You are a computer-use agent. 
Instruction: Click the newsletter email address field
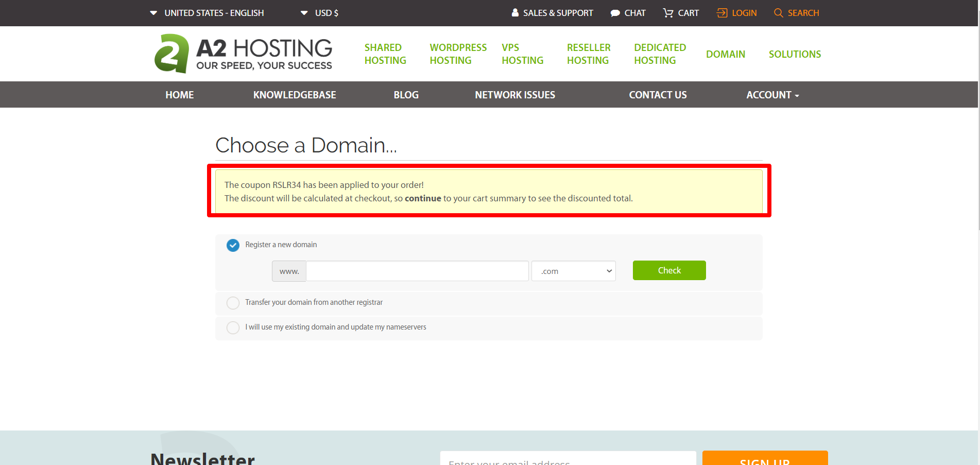tap(568, 459)
